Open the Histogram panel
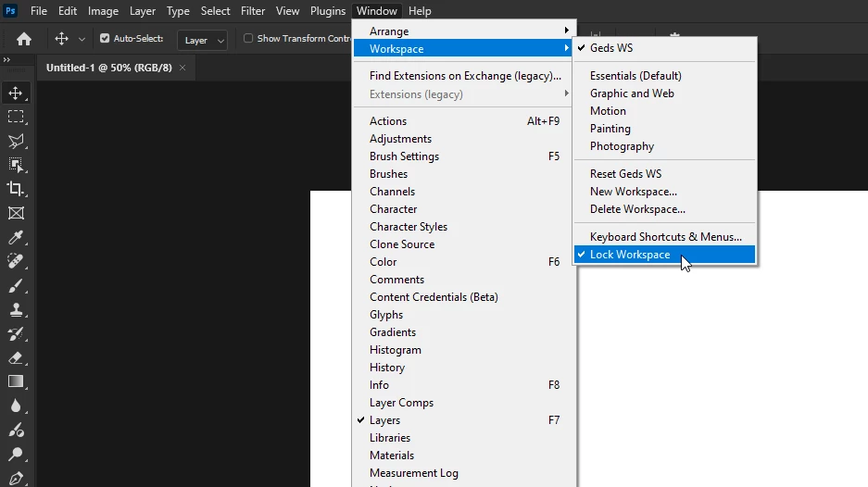The height and width of the screenshot is (487, 868). click(463, 350)
